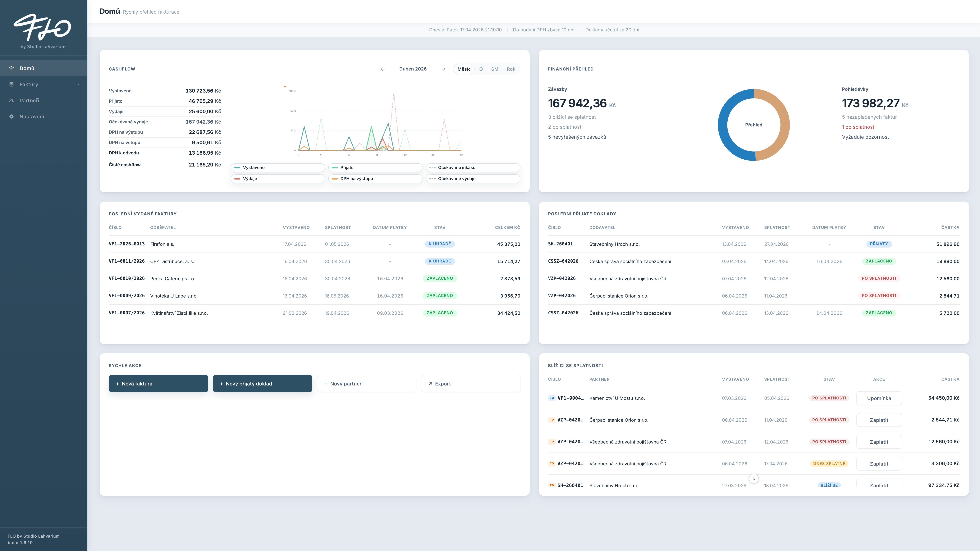Click the plus icon on Nový partner
The image size is (980, 551).
(x=326, y=384)
